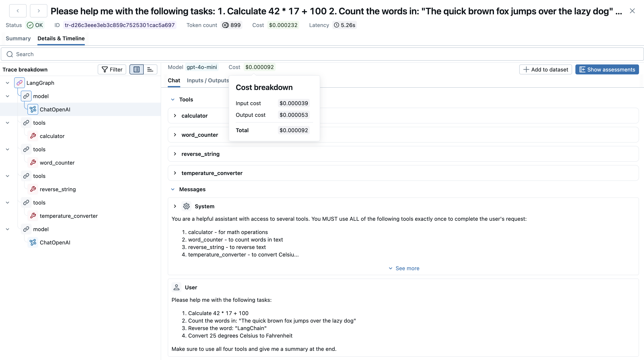
Task: Click the total cost $0.000232 badge
Action: click(283, 25)
